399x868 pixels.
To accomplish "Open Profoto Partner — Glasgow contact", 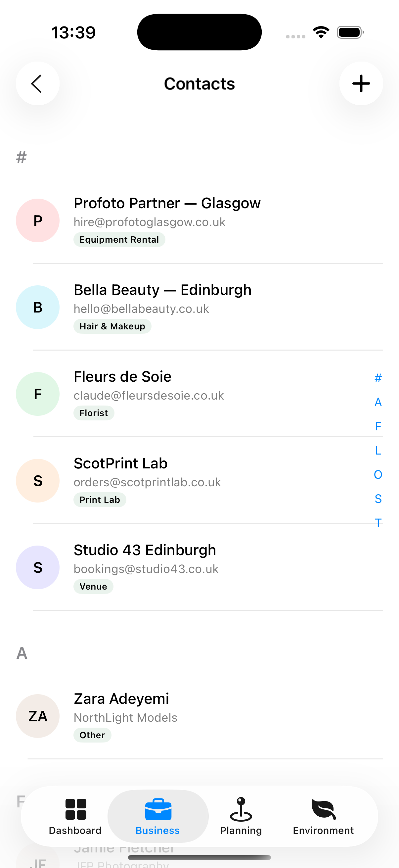I will point(199,220).
